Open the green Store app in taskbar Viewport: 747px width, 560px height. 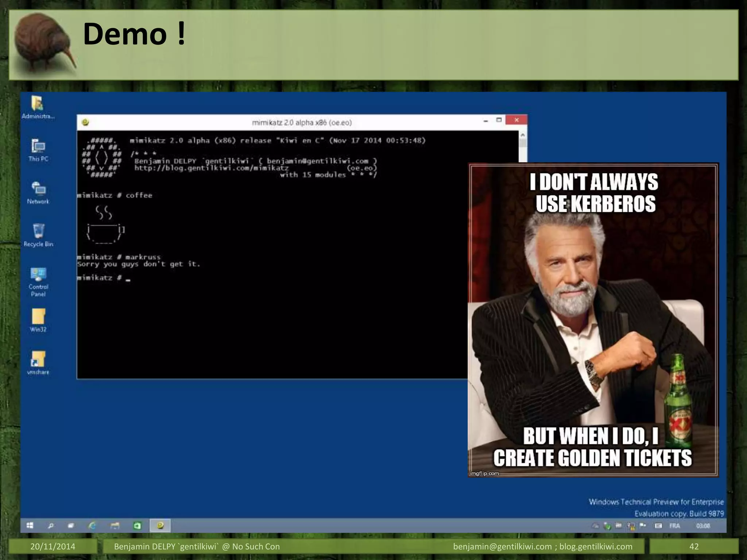[137, 525]
